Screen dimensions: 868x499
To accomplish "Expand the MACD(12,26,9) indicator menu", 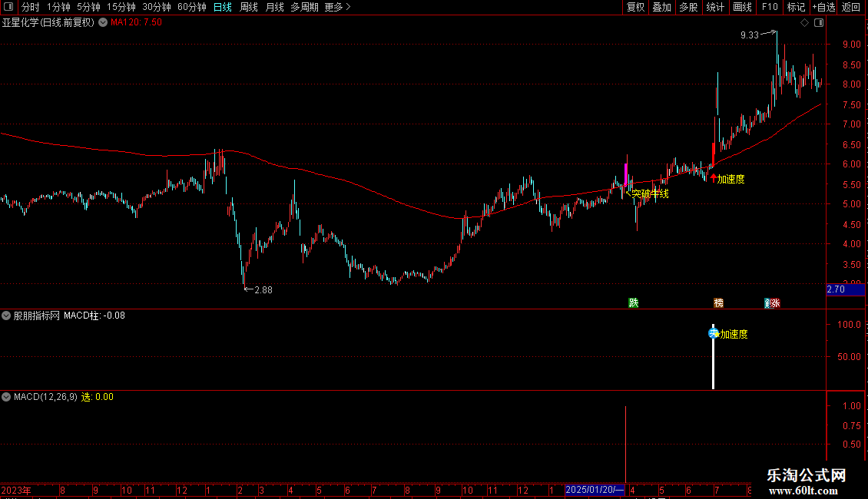I will (6, 397).
